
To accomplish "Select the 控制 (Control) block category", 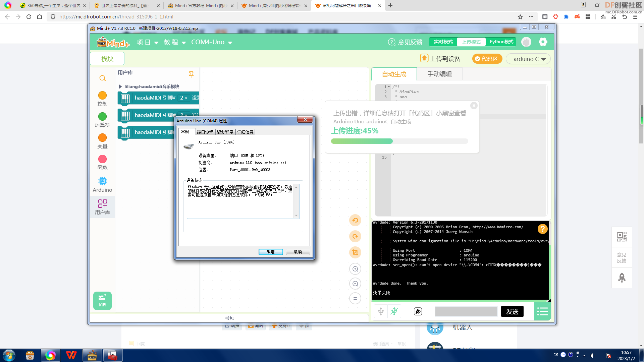I will tap(102, 99).
